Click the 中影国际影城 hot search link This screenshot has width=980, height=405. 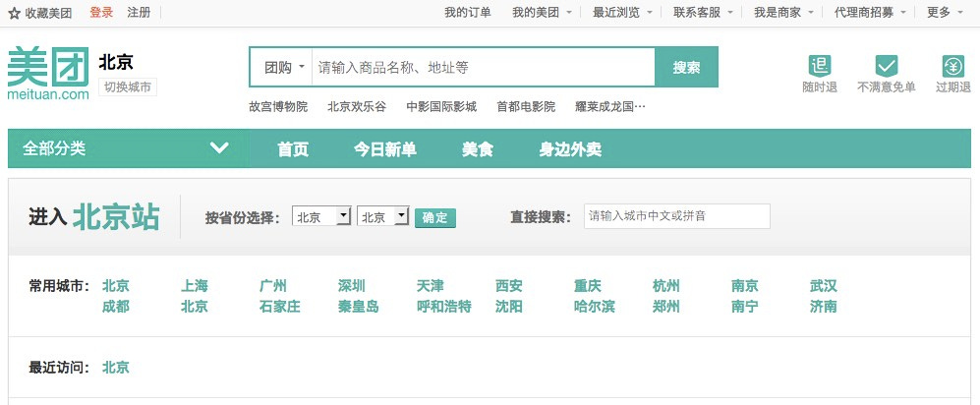[x=441, y=107]
